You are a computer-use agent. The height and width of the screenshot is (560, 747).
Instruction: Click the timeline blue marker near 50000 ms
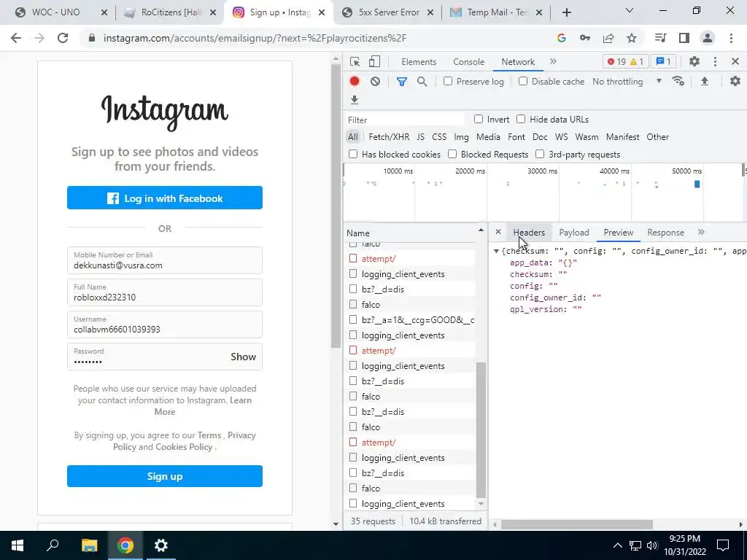tap(697, 184)
